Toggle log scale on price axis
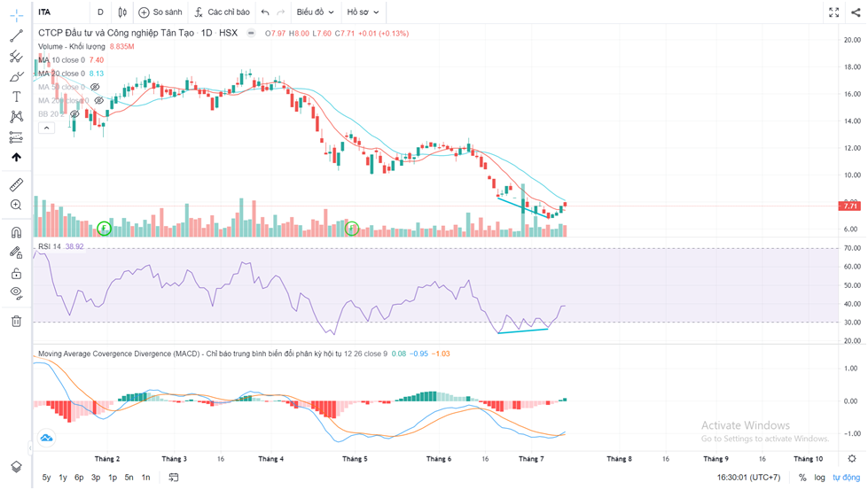868x490 pixels. click(x=819, y=478)
